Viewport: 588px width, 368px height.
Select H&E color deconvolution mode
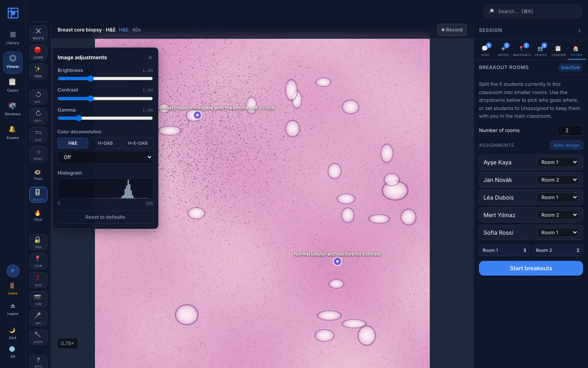pyautogui.click(x=73, y=143)
